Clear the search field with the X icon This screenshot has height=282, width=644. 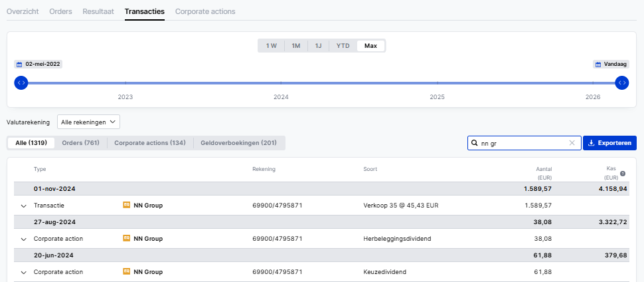click(572, 143)
